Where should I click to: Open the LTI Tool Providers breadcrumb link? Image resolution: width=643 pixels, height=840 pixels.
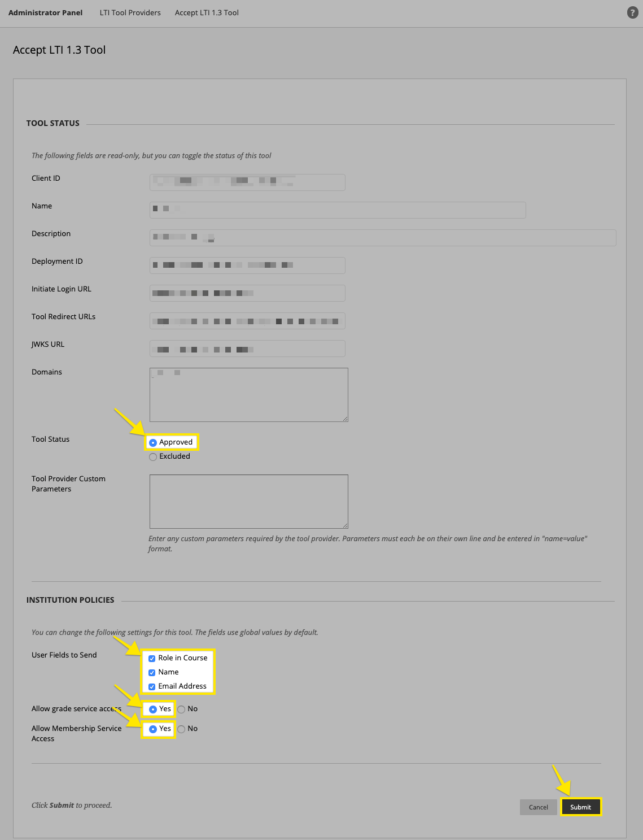130,12
